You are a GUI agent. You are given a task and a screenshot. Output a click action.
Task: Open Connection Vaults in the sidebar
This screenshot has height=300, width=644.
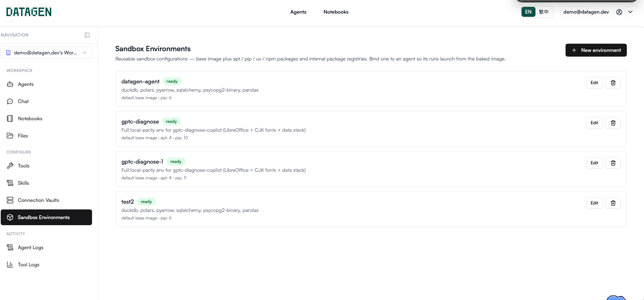click(46, 200)
